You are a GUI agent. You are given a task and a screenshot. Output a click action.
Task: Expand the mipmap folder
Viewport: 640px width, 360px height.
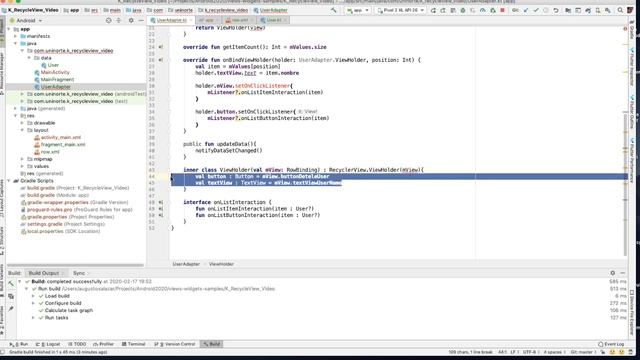point(22,159)
